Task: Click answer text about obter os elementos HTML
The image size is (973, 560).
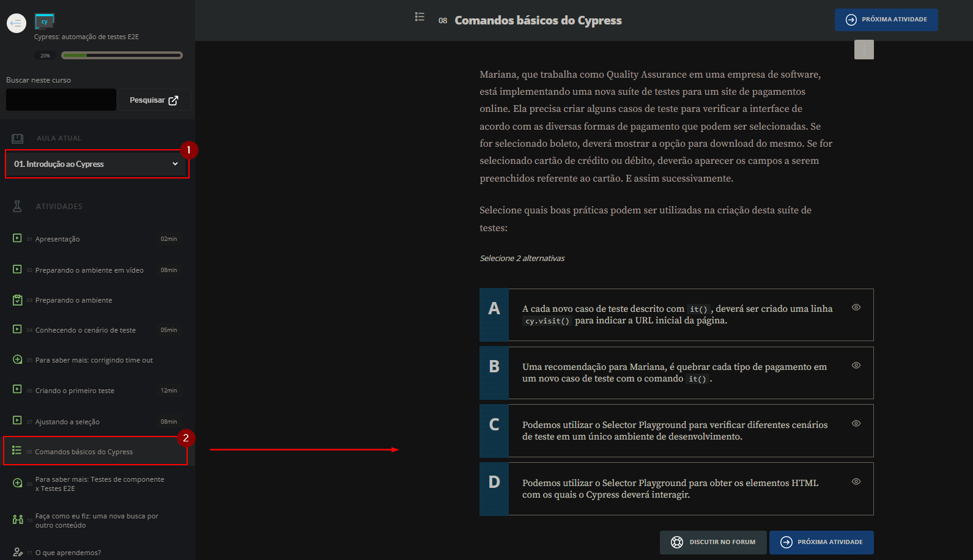Action: (x=670, y=488)
